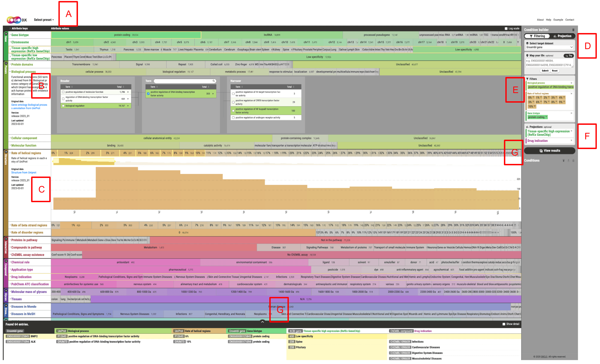
Task: Collapse results panel with chevron-up icon
Action: click(262, 322)
